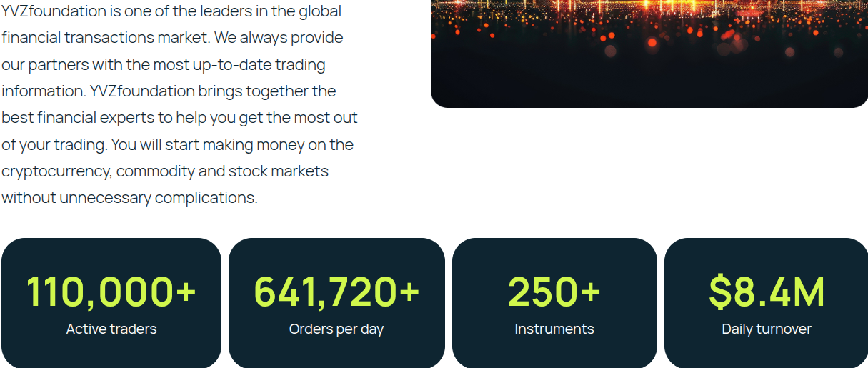The image size is (868, 368).
Task: Click the $8.4M statistic number
Action: (767, 292)
